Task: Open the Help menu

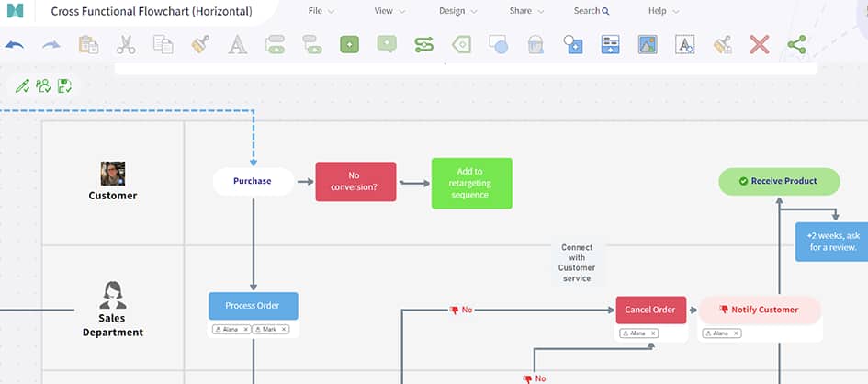Action: [663, 11]
